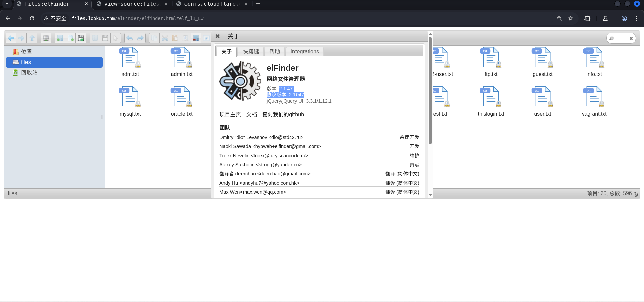644x302 pixels.
Task: Reload the page in browser
Action: click(x=32, y=18)
